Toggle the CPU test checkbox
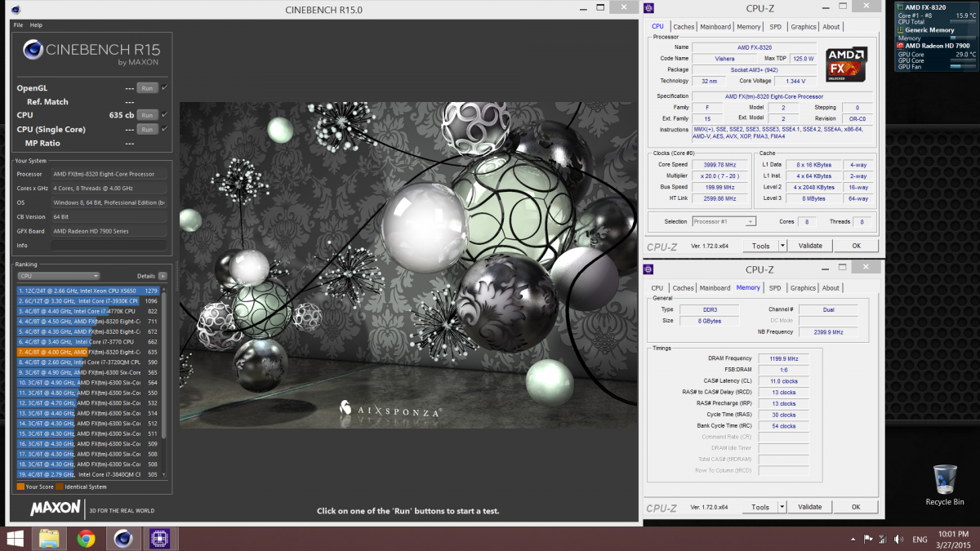The height and width of the screenshot is (551, 980). tap(165, 115)
